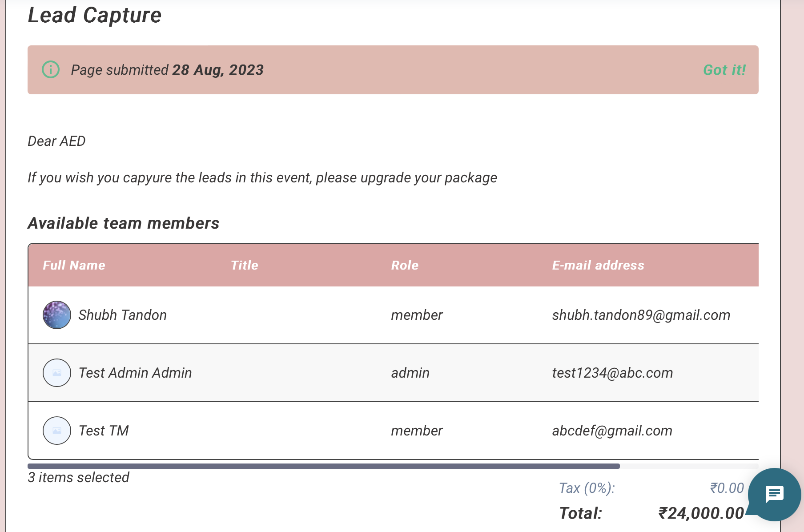Select the Test Admin Admin row
Image resolution: width=804 pixels, height=532 pixels.
pos(267,373)
